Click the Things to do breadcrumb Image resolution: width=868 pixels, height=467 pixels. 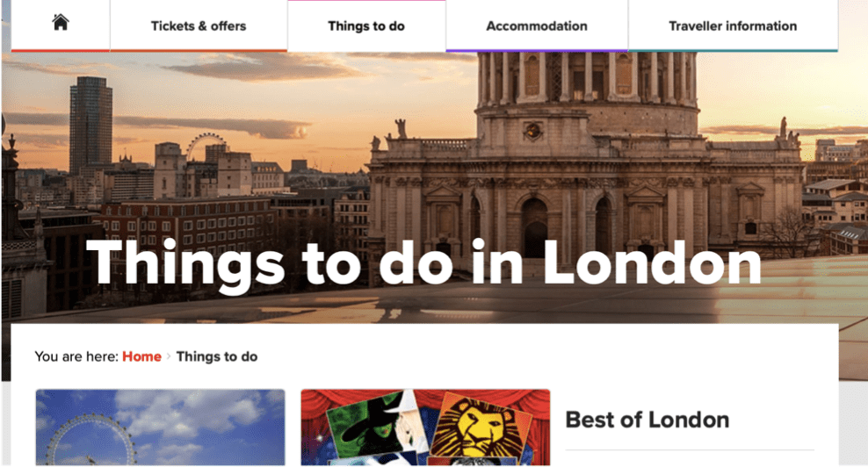tap(217, 356)
